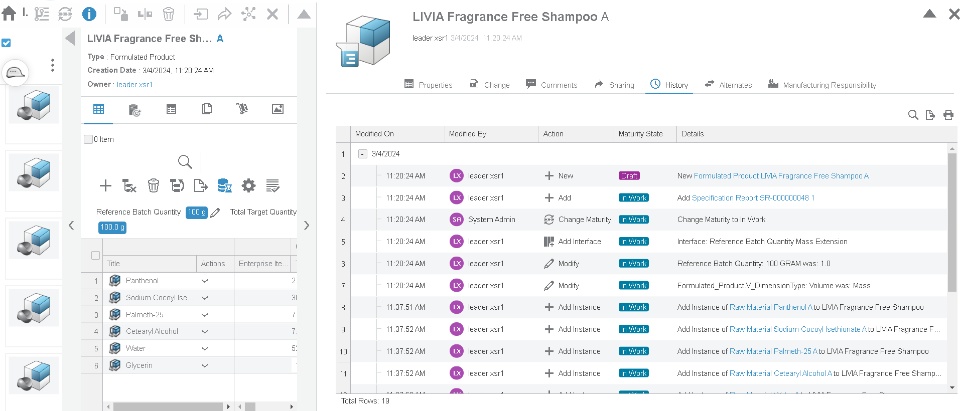The height and width of the screenshot is (411, 960).
Task: Click the print icon above history table
Action: [x=949, y=116]
